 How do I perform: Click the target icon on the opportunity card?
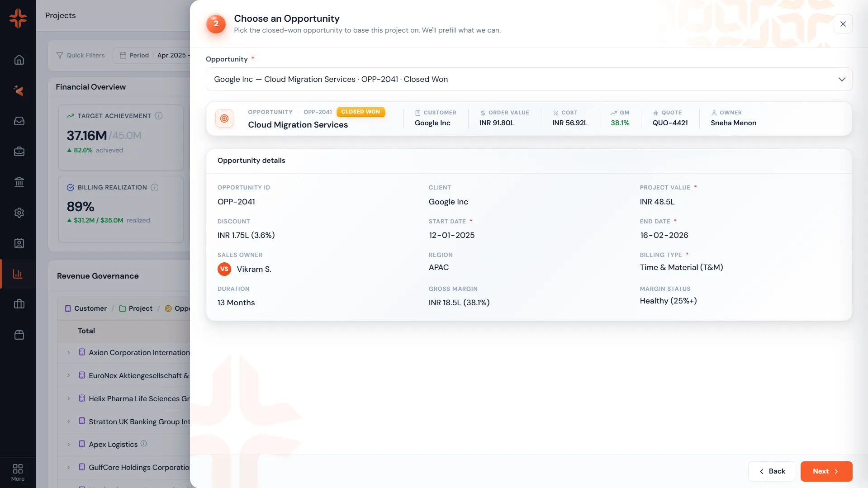(224, 118)
